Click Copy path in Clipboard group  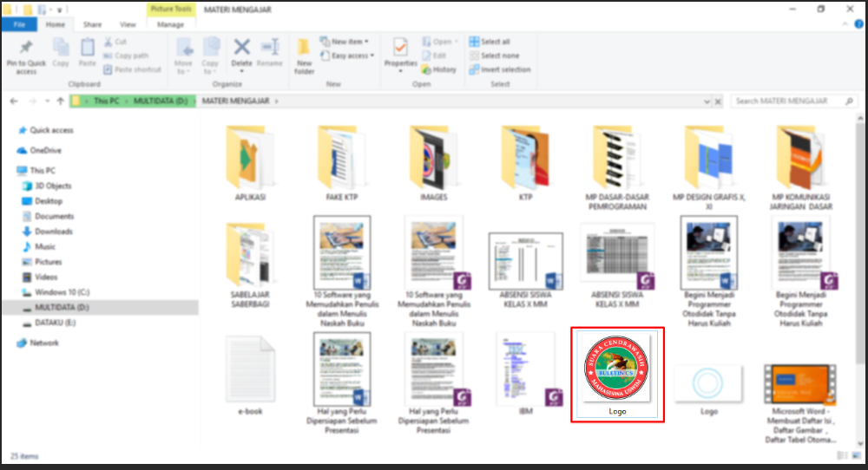pos(126,55)
